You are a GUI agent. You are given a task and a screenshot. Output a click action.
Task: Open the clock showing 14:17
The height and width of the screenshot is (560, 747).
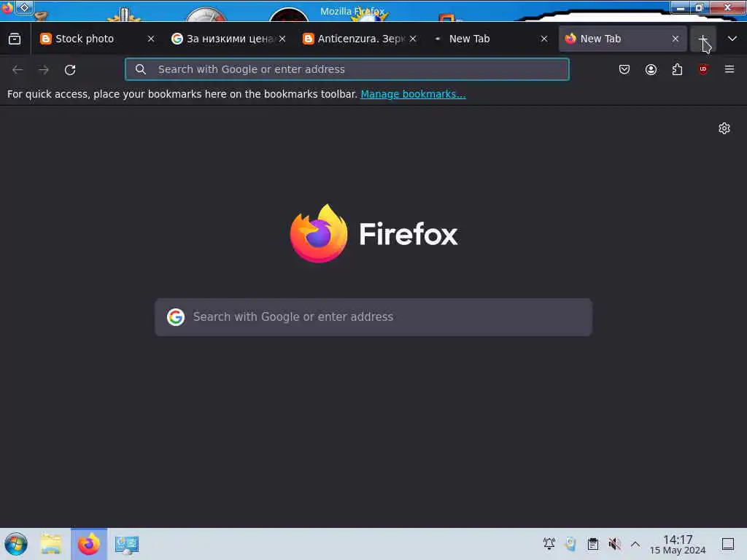point(678,544)
